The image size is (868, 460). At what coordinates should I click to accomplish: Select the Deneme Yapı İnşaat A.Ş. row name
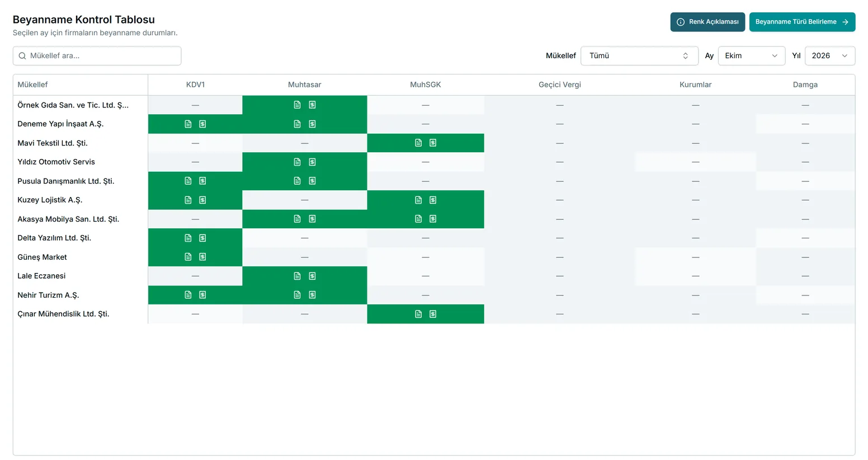[60, 124]
